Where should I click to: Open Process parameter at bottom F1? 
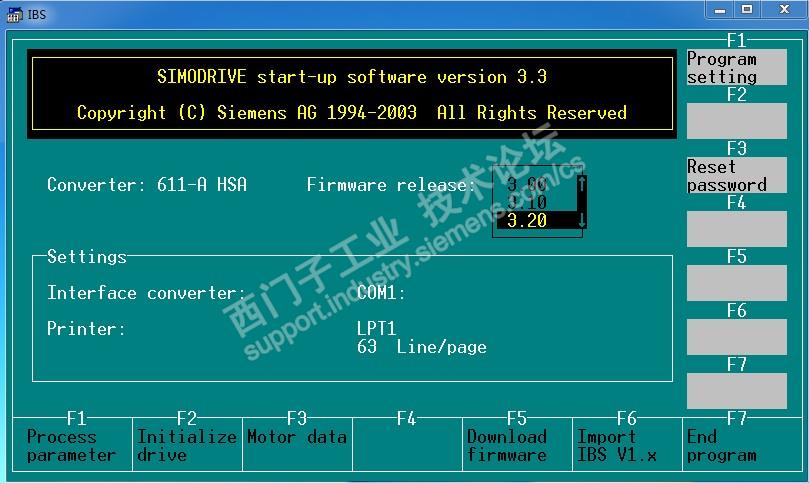72,446
